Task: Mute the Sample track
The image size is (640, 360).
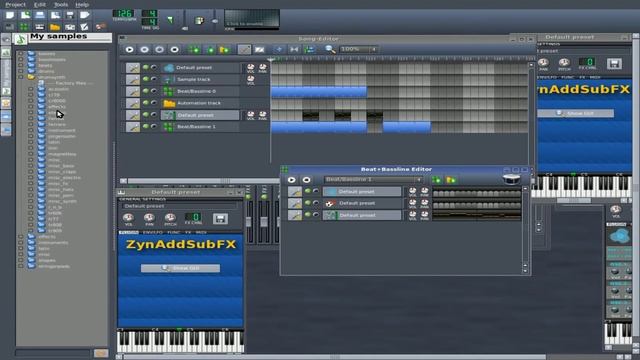Action: point(145,79)
